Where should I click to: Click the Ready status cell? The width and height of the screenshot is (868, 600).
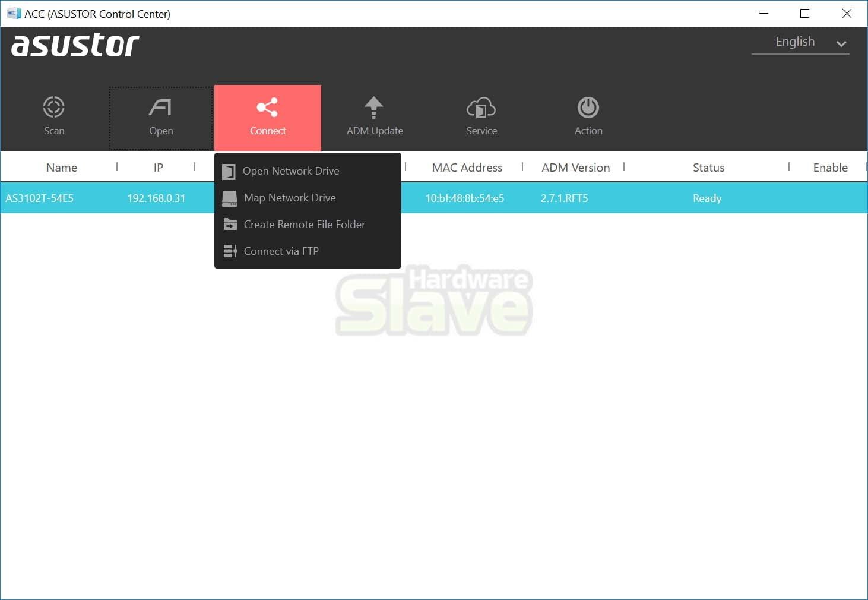pyautogui.click(x=707, y=198)
